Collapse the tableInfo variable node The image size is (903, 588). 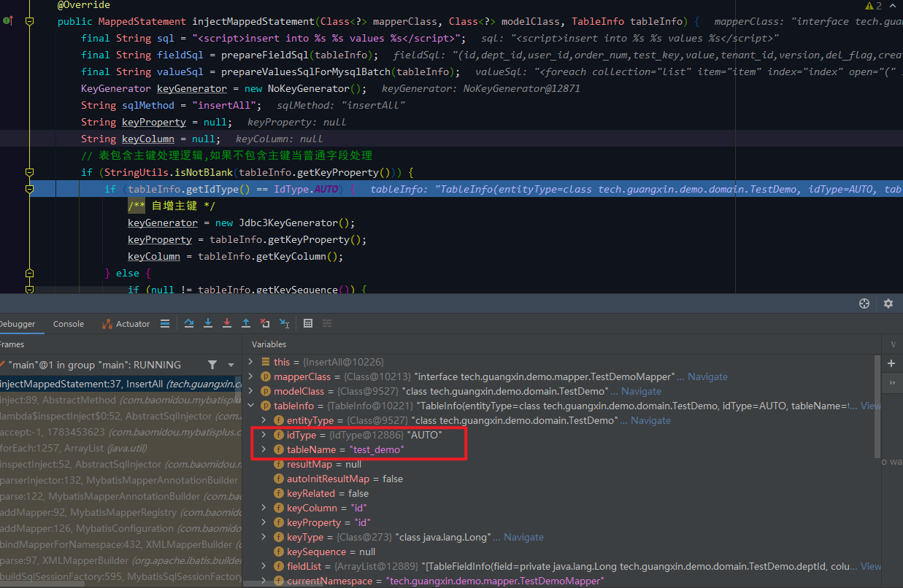pyautogui.click(x=250, y=406)
